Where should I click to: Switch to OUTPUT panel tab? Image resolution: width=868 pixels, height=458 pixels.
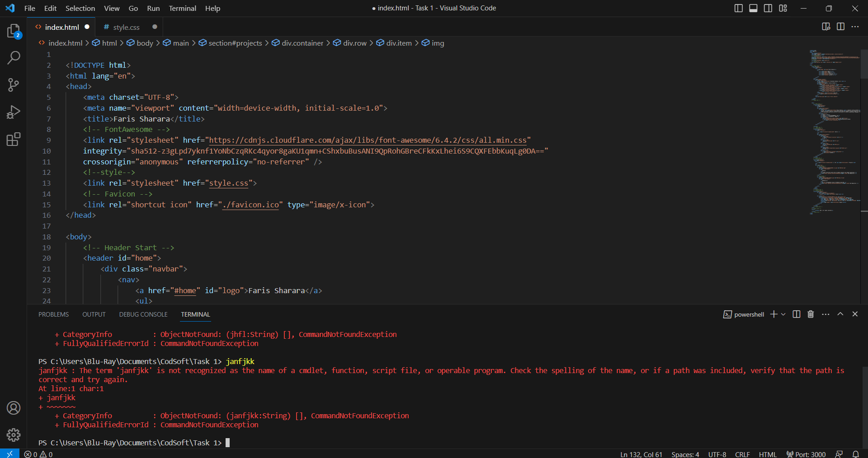(94, 314)
